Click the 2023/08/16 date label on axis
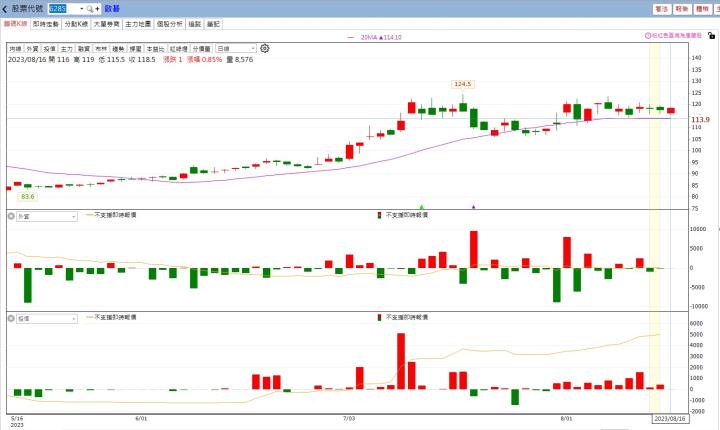 click(x=670, y=419)
